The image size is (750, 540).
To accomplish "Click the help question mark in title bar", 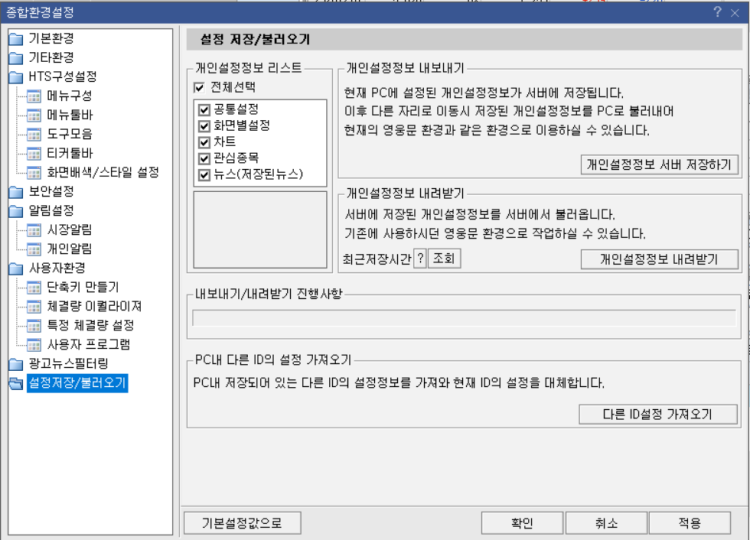I will coord(717,12).
